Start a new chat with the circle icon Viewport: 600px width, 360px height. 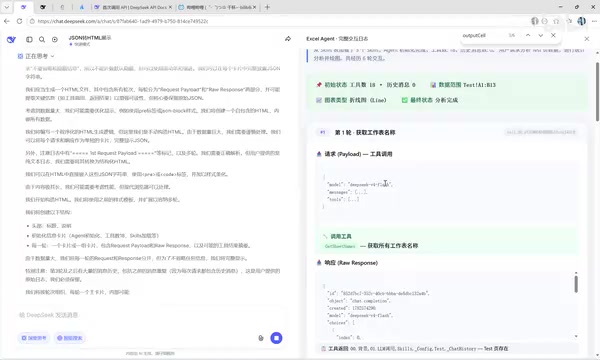click(x=55, y=39)
